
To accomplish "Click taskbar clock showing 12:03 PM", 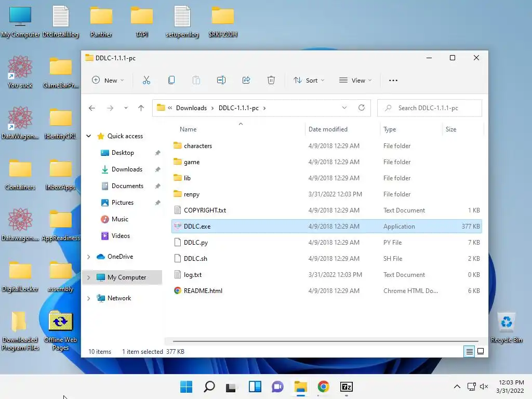I will coord(510,387).
